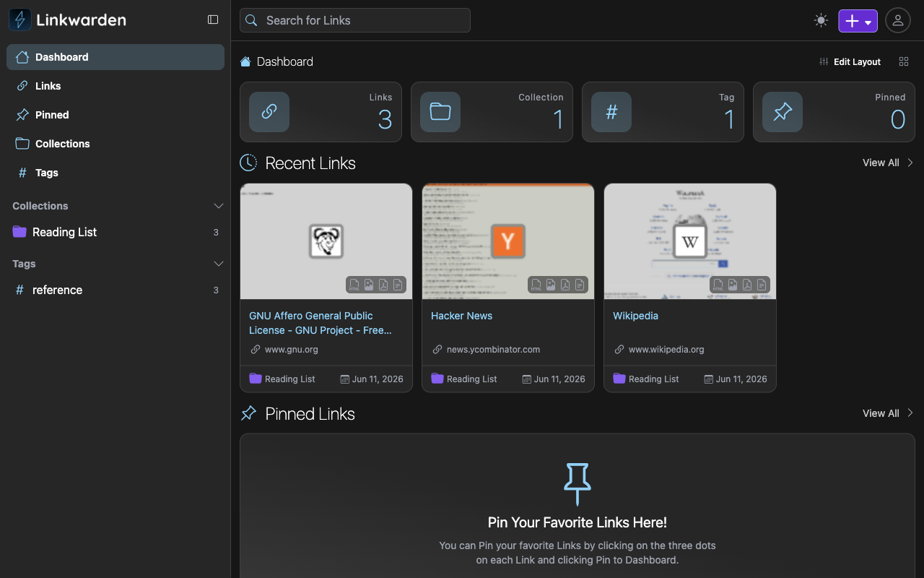
Task: Collapse the sidebar with the panel toggle icon
Action: [x=213, y=20]
